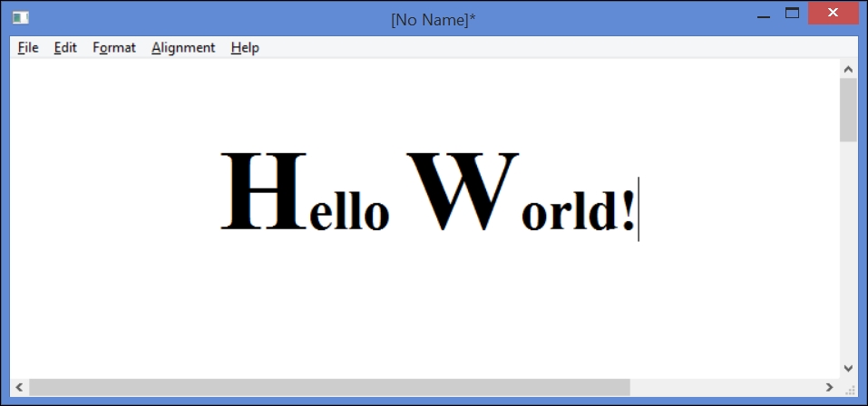
Task: Click the vertical scrollbar down arrow
Action: (x=848, y=368)
